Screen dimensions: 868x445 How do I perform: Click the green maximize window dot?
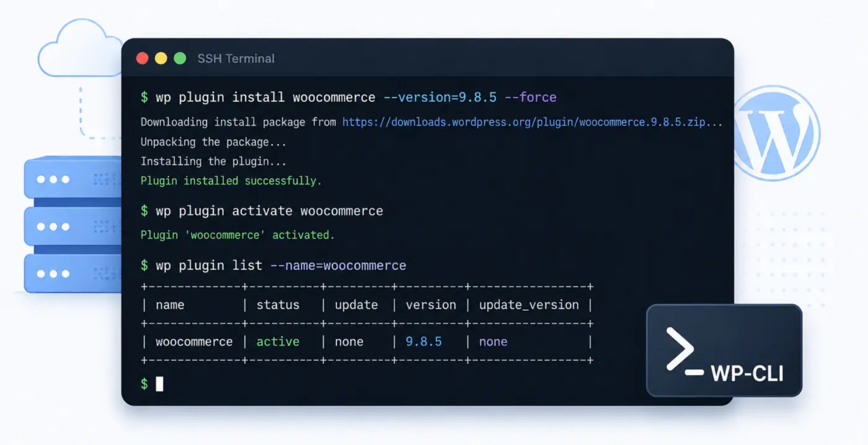click(180, 58)
